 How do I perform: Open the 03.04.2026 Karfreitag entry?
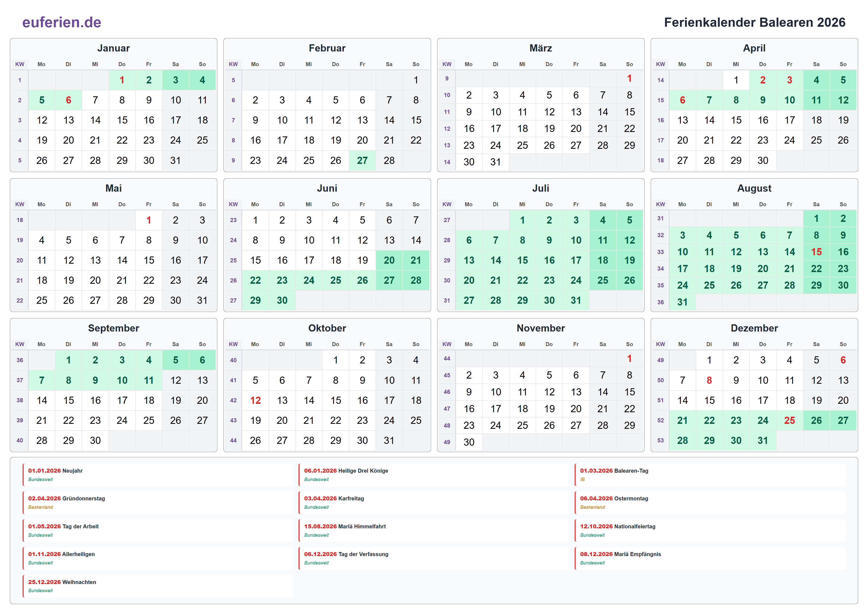tap(434, 502)
